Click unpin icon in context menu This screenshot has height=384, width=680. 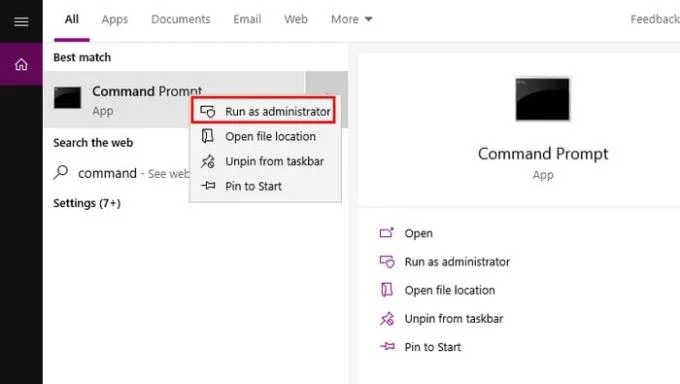click(208, 161)
